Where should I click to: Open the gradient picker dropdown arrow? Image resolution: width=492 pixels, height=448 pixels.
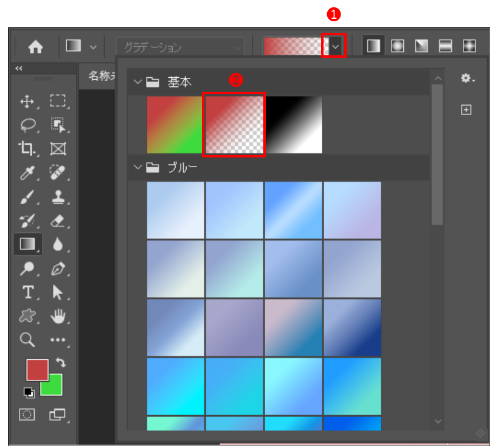(335, 46)
